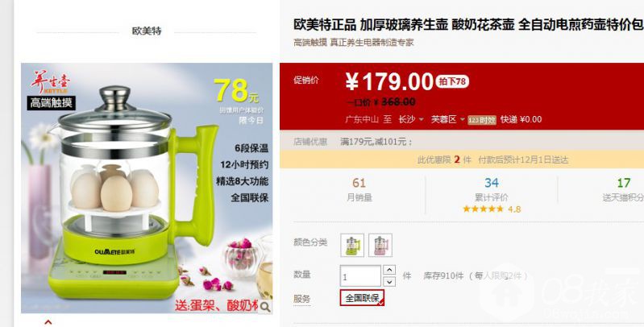Open the 欧美特 brand name link
The height and width of the screenshot is (327, 644).
[x=147, y=31]
